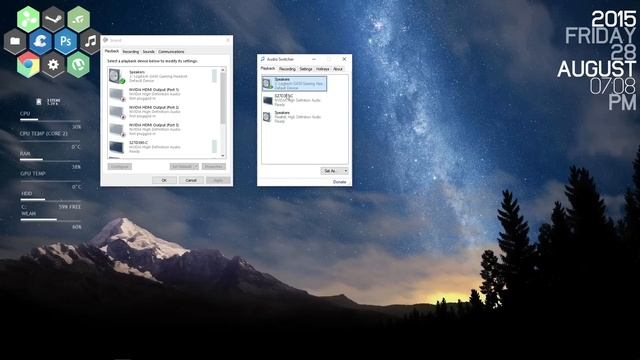
Task: Click the Set Default button in Sound window
Action: [181, 167]
